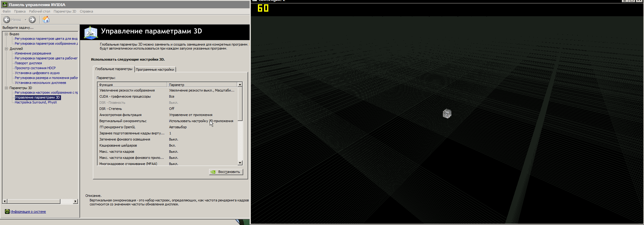The width and height of the screenshot is (644, 225).
Task: Collapse the 'Видео' tree group
Action: coord(6,34)
